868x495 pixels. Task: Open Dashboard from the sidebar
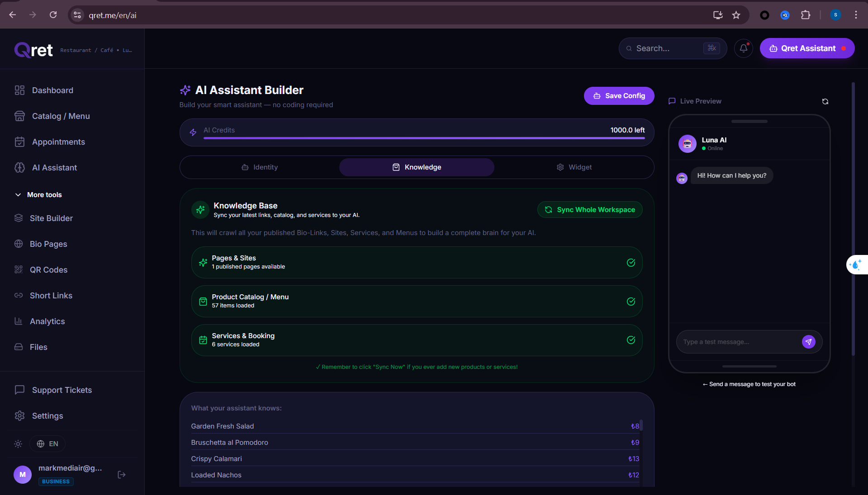(52, 90)
